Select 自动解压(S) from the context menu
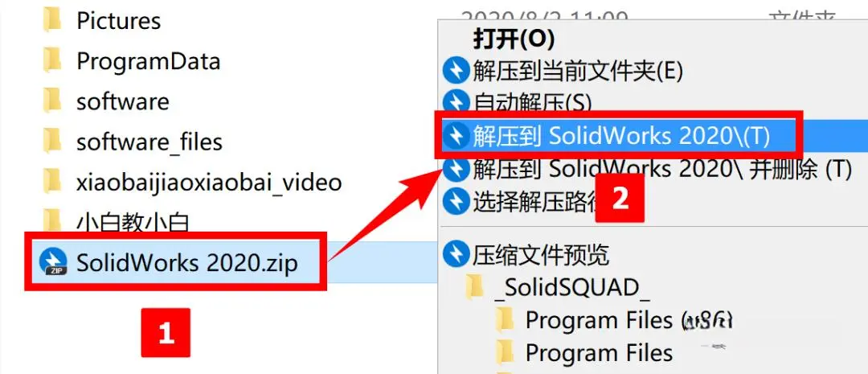 pyautogui.click(x=531, y=102)
